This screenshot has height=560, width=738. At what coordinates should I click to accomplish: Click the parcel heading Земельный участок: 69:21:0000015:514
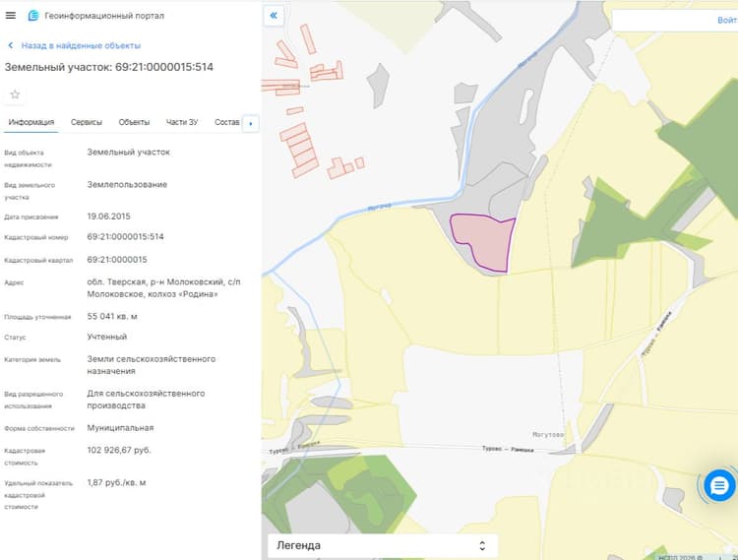pos(108,67)
